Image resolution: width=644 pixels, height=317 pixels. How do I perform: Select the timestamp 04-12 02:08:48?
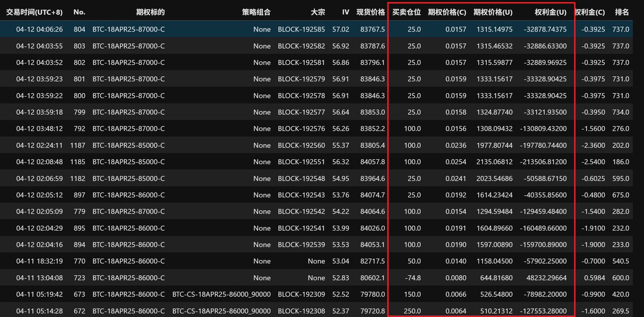point(40,162)
